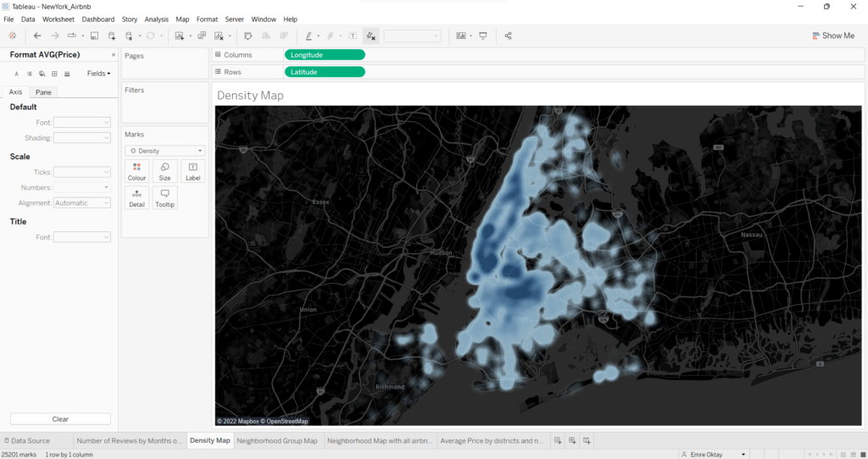The height and width of the screenshot is (459, 868).
Task: Switch to the Pane tab
Action: coord(43,92)
